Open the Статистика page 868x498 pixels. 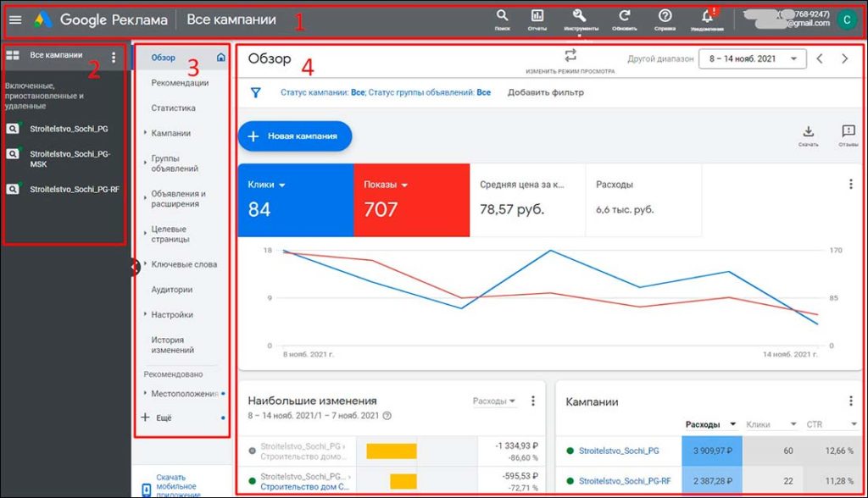(x=173, y=108)
